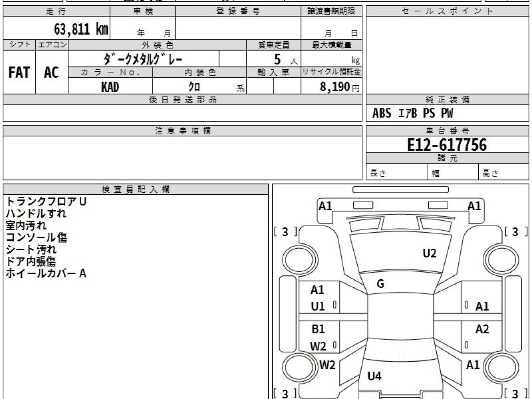
Task: Click the 乗車定員 header
Action: point(274,45)
